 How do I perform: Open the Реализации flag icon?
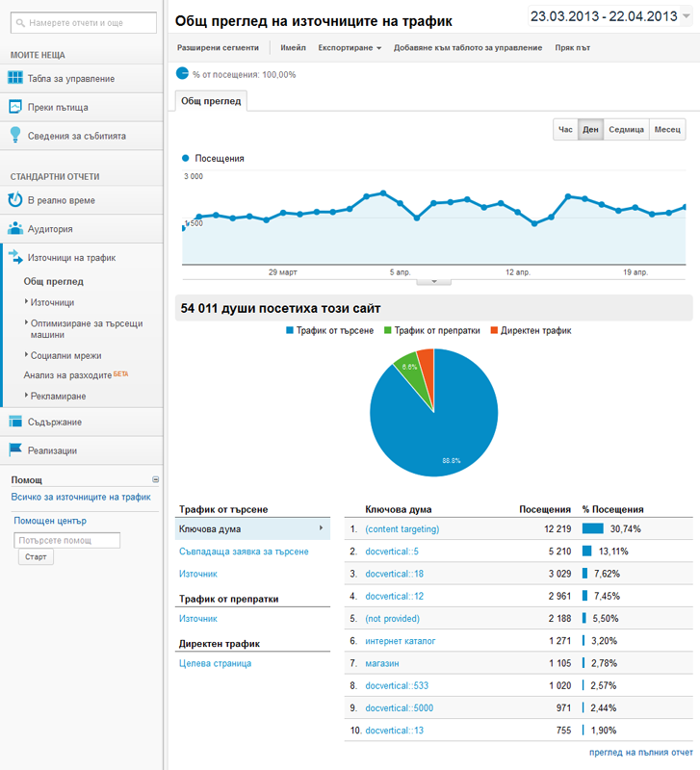15,449
